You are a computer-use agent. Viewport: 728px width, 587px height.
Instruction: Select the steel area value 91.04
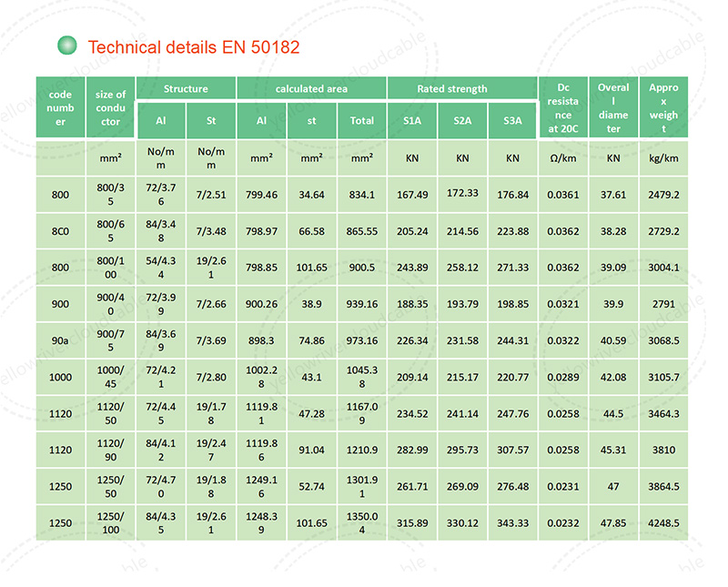click(311, 450)
